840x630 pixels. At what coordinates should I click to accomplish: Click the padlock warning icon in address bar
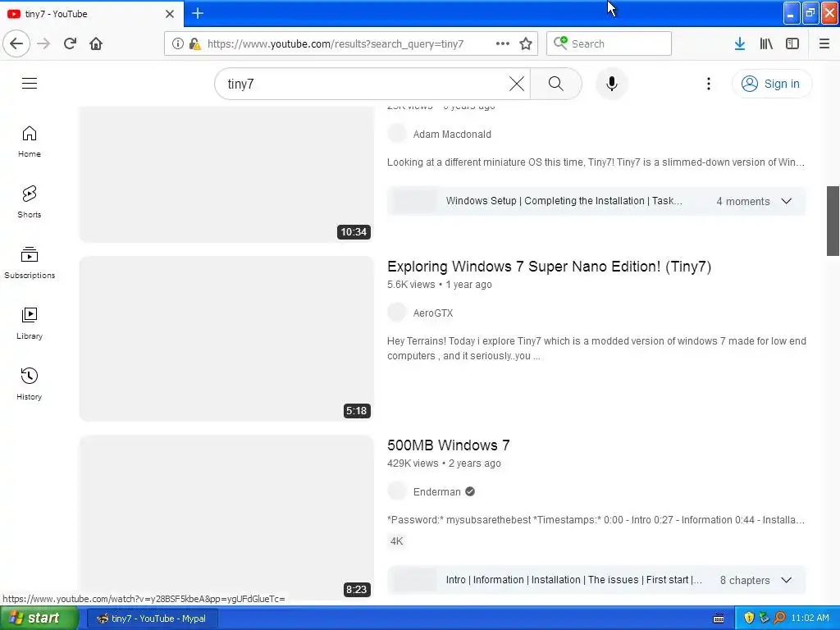[195, 43]
